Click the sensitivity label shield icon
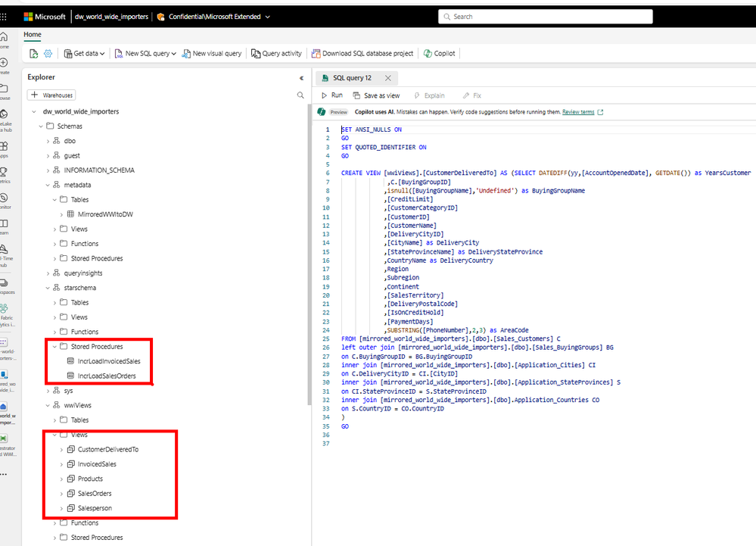Screen dimensions: 756x546 coord(160,17)
